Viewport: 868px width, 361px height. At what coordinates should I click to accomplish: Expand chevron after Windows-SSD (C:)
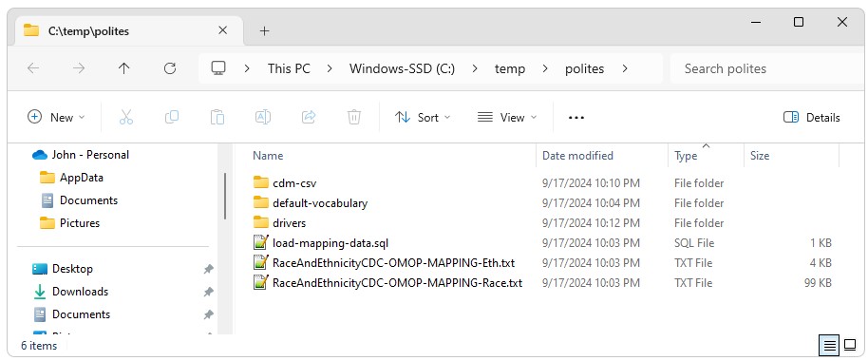(475, 68)
